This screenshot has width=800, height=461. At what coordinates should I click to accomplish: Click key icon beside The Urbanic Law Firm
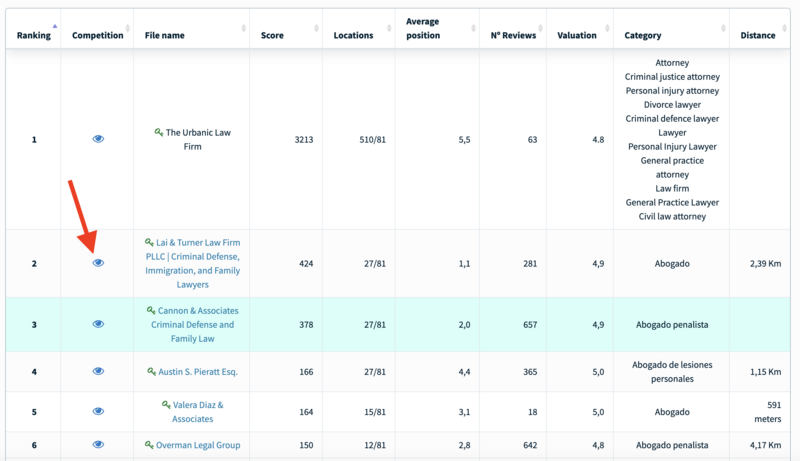point(159,132)
